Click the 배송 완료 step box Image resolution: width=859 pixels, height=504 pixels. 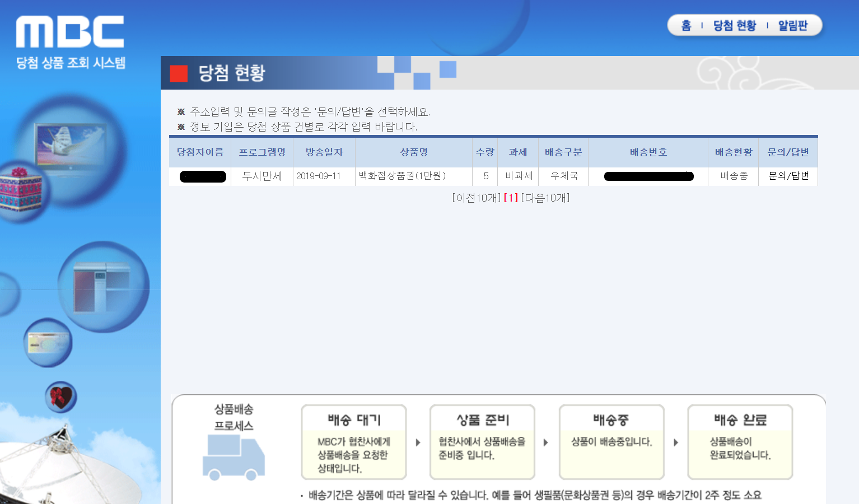point(740,442)
